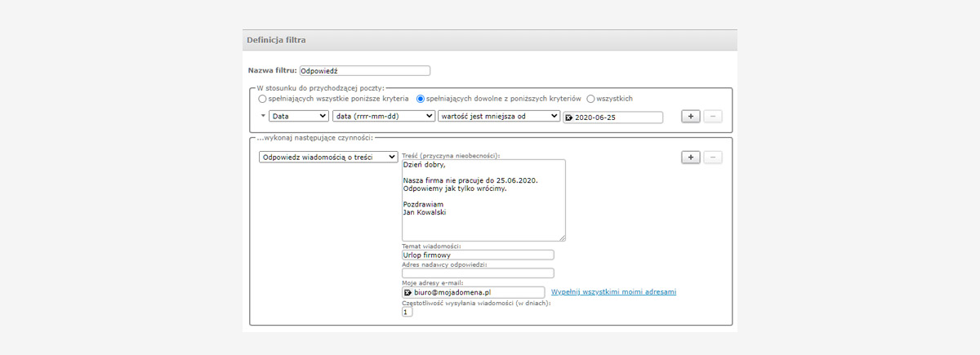Open 'Odpowiedz wiadomością o treści' action dropdown

click(328, 158)
